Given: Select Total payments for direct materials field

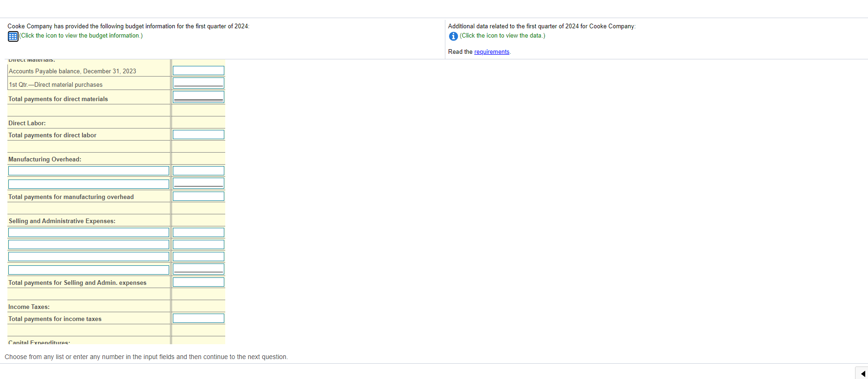Looking at the screenshot, I should point(198,97).
